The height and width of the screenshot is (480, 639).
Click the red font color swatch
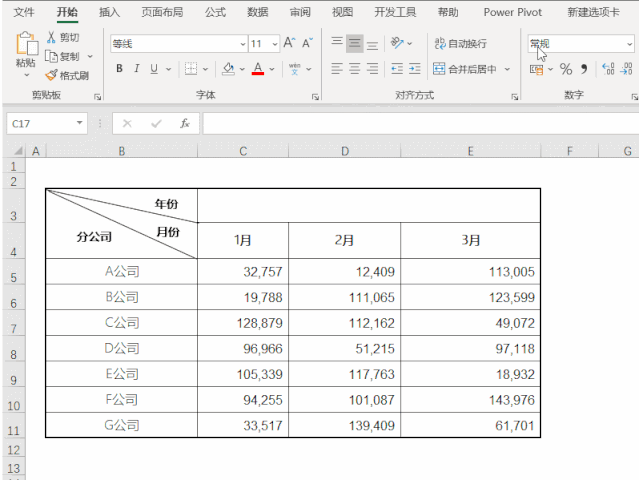pos(257,69)
